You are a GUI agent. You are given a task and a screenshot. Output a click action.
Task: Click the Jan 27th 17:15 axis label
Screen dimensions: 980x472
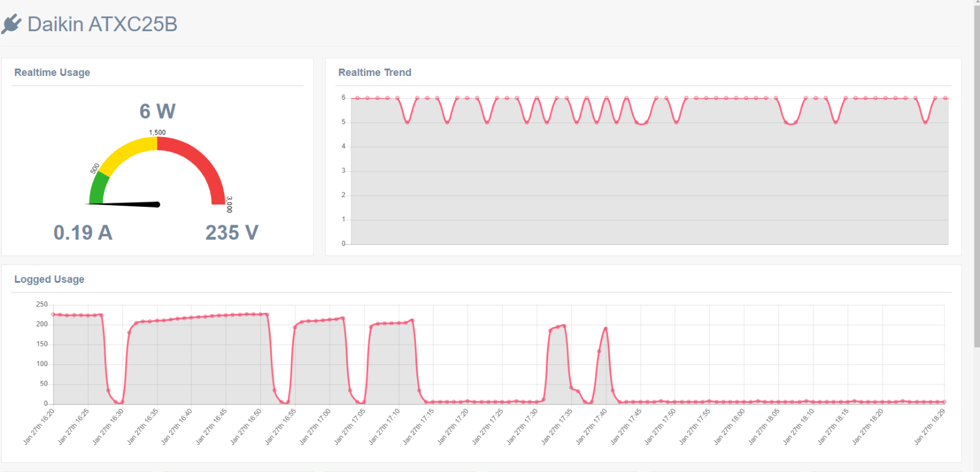(x=418, y=426)
